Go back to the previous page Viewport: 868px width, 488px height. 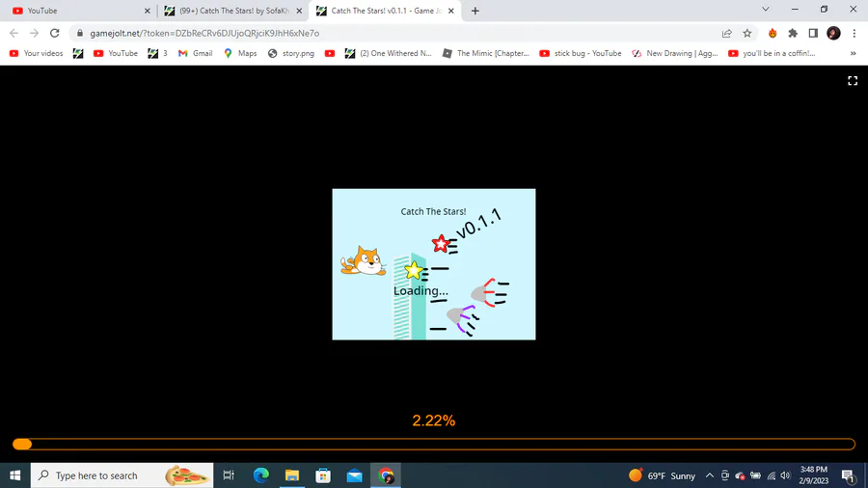click(14, 33)
